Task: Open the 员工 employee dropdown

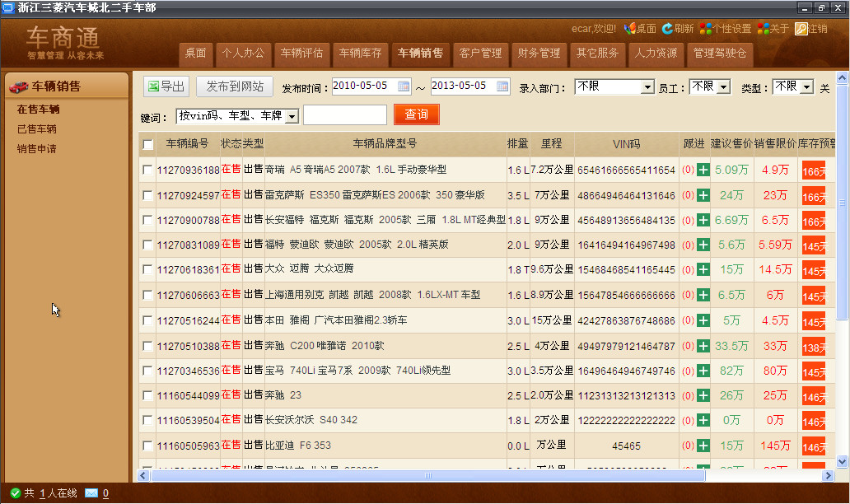Action: click(710, 86)
